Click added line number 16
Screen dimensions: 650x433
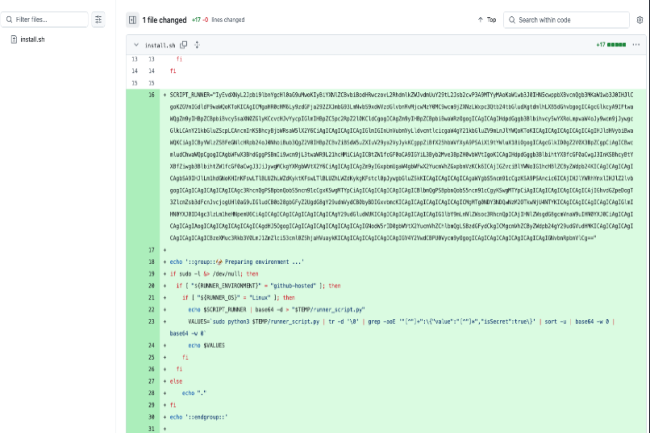pos(152,93)
